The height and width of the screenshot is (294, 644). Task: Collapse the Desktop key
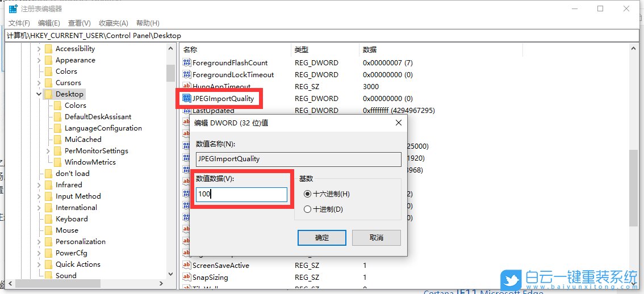pyautogui.click(x=39, y=94)
